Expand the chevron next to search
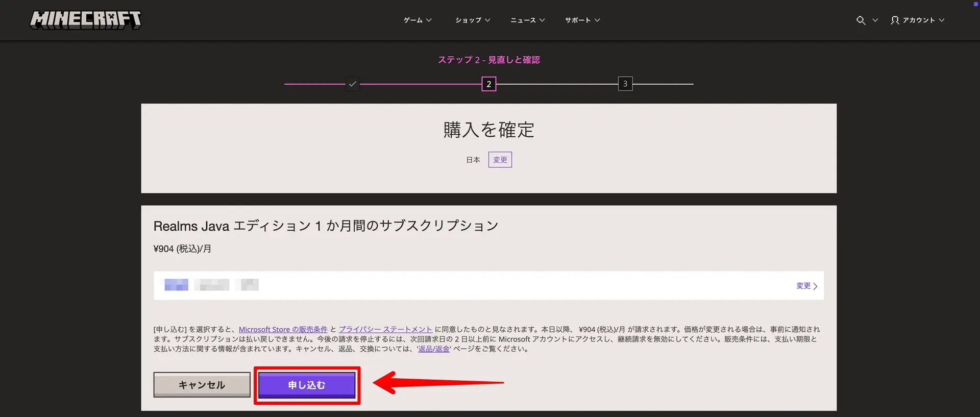980x417 pixels. 875,20
